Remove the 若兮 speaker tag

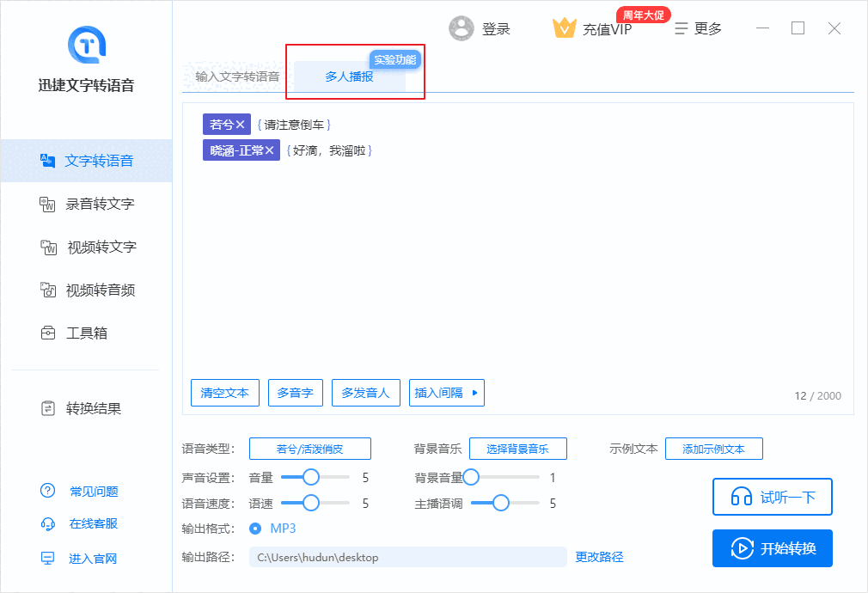[x=240, y=124]
